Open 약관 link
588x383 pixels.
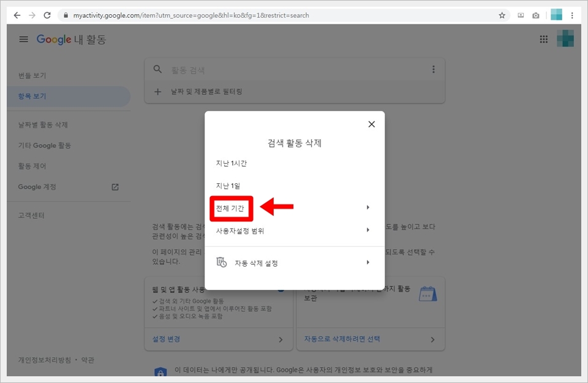pos(88,360)
